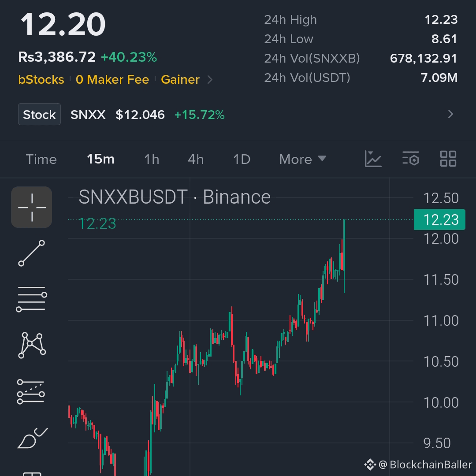
Task: Select the 1D interval tab
Action: (x=242, y=160)
